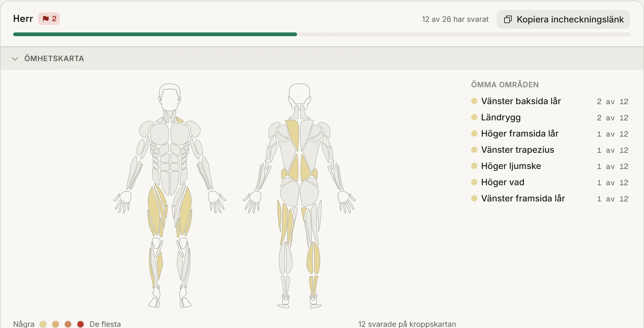Click the red De flesta legend swatch

tap(80, 324)
